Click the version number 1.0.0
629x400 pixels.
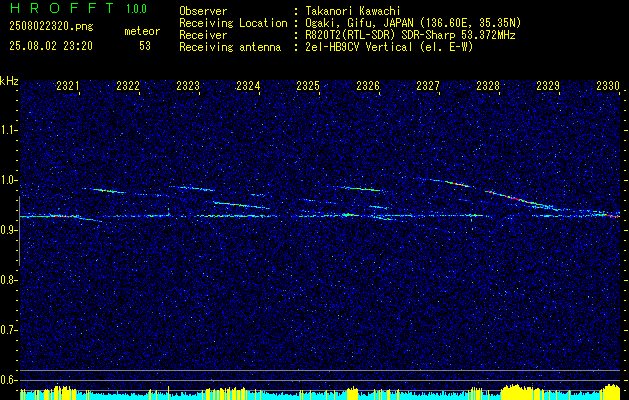136,9
